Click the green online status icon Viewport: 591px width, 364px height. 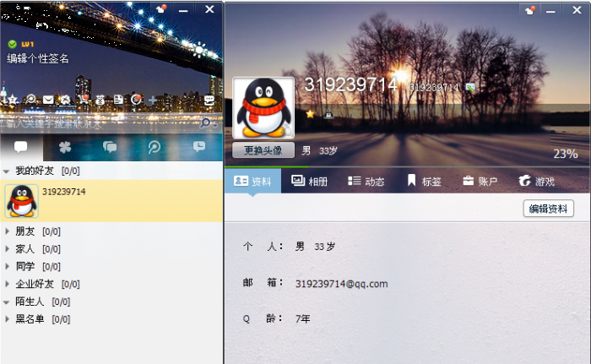12,44
